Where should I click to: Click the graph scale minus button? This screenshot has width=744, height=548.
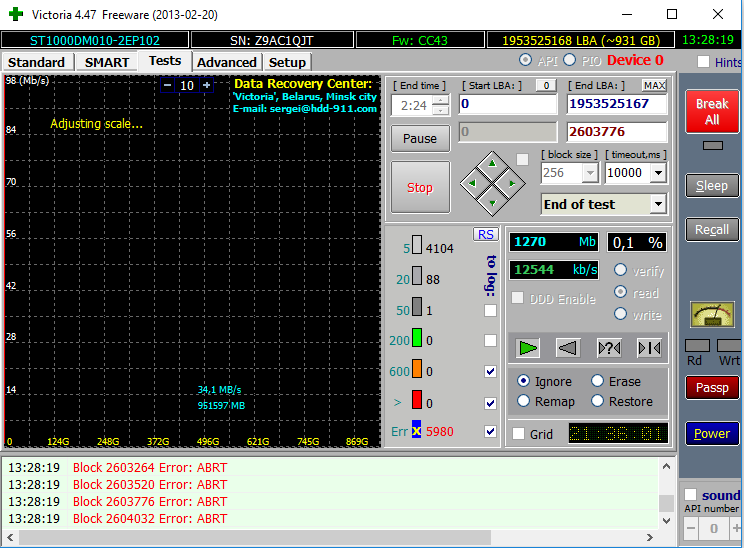167,85
